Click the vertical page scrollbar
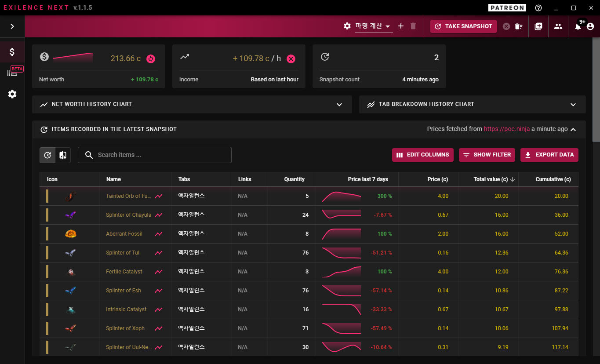Screen dimensions: 600x364 click(596, 90)
